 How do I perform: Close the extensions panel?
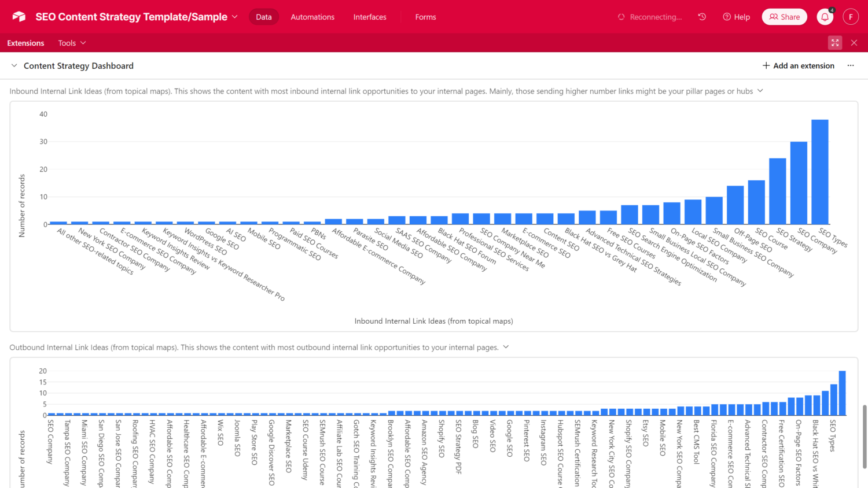click(854, 43)
